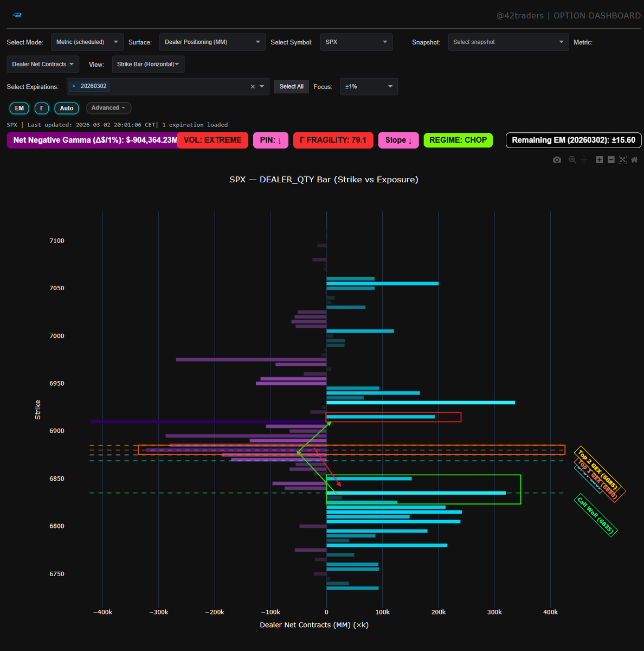Open the Metric (scheduled) mode selector

point(87,42)
